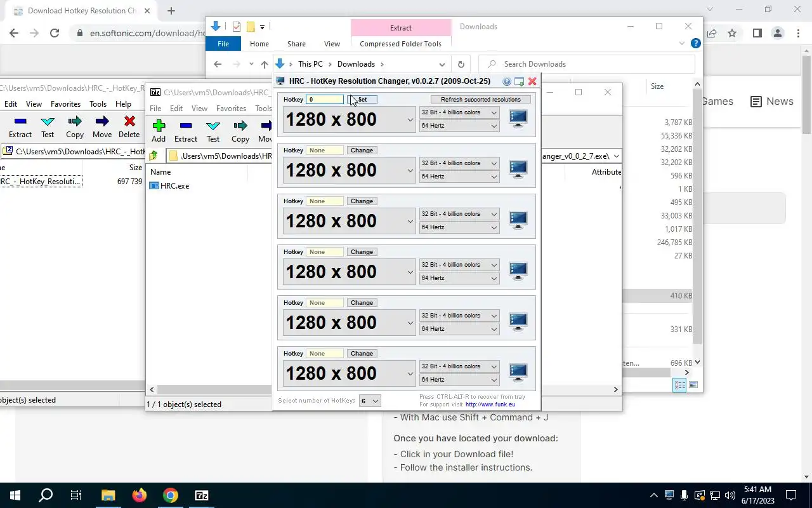Open Compressed Folder Tools tab

(400, 44)
